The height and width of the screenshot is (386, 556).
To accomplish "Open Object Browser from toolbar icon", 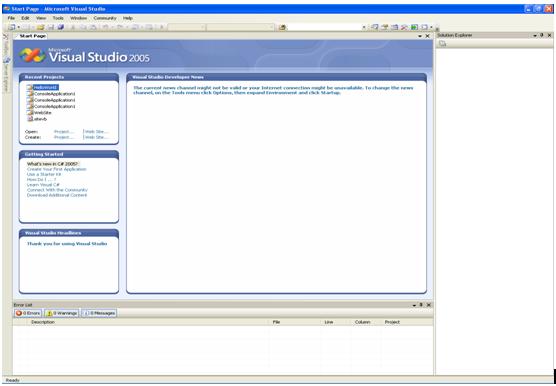I will pos(394,27).
